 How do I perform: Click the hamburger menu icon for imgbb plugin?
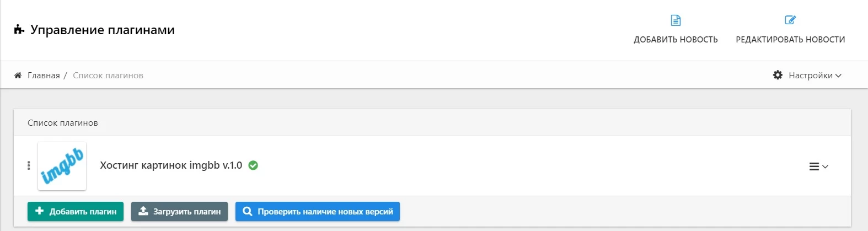tap(814, 166)
